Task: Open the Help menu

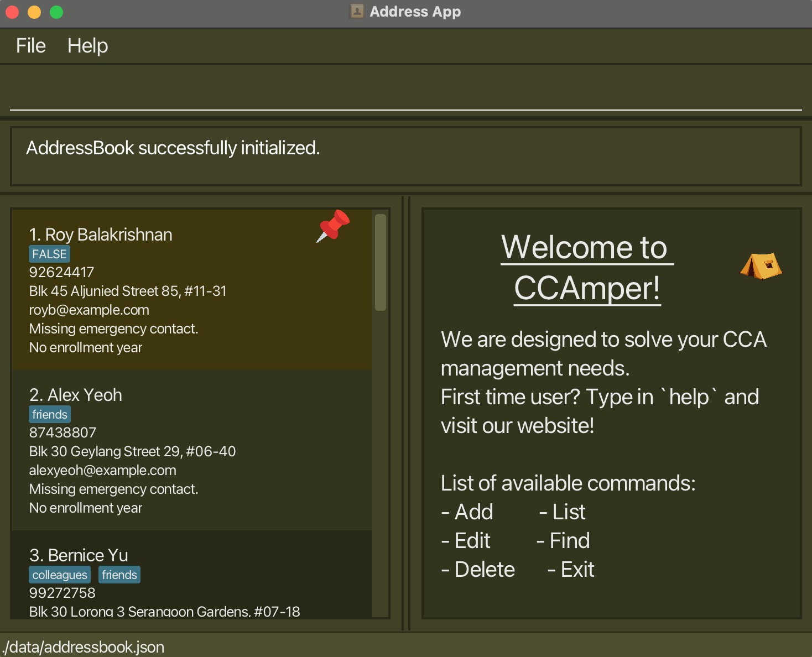Action: [x=87, y=46]
